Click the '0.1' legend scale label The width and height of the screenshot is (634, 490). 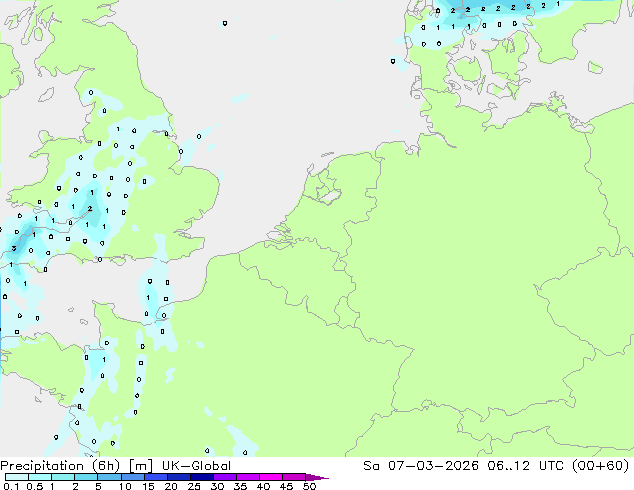click(11, 486)
